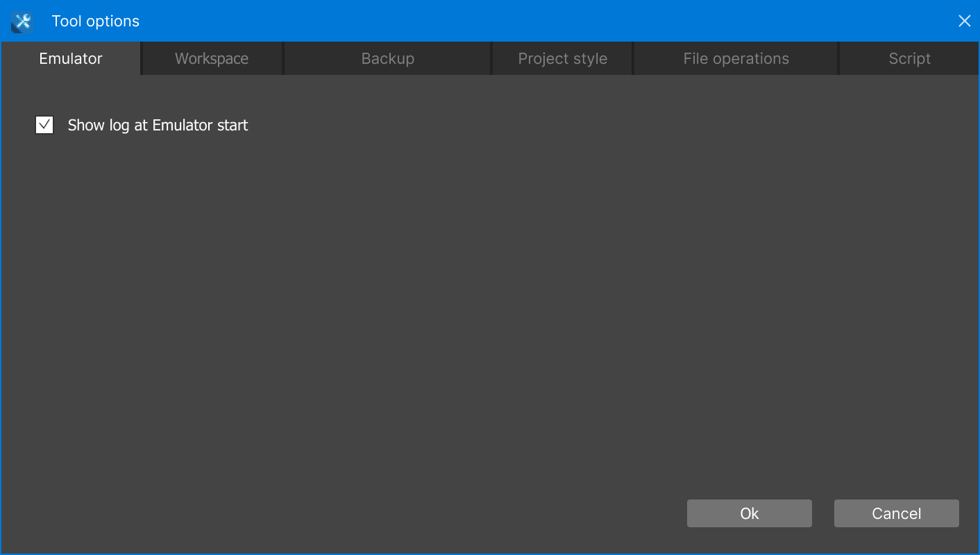
Task: Click the wrench icon in title bar
Action: pos(22,22)
